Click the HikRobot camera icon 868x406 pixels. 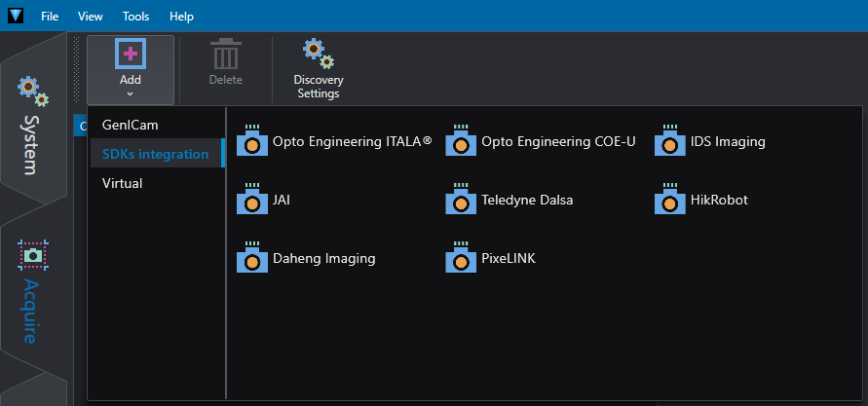pos(670,200)
